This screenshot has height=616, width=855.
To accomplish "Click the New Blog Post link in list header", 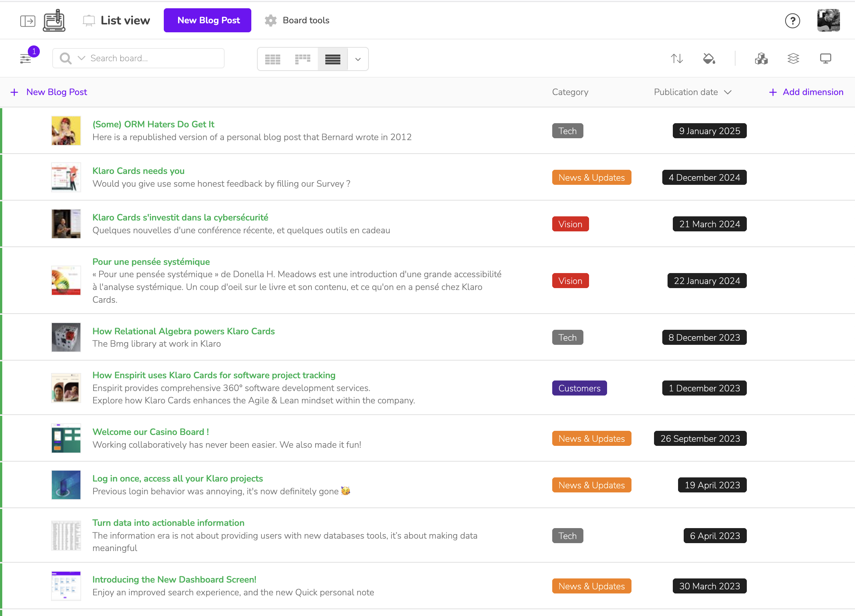I will click(57, 92).
